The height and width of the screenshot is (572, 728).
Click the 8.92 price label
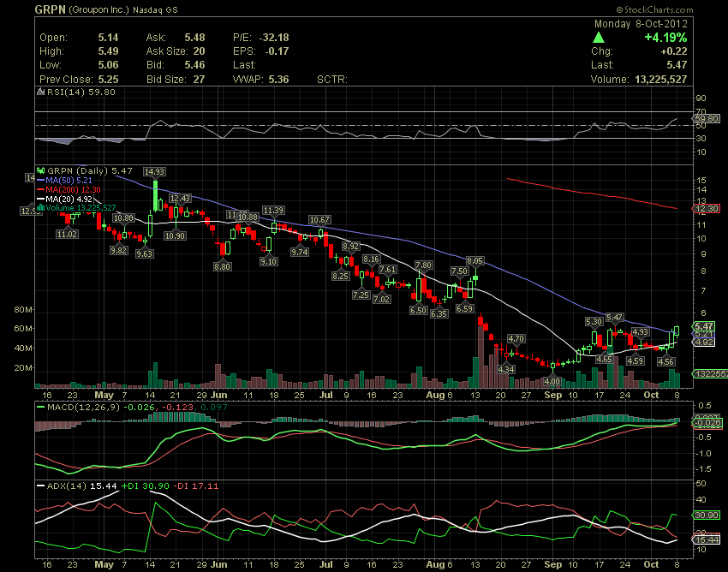coord(351,246)
